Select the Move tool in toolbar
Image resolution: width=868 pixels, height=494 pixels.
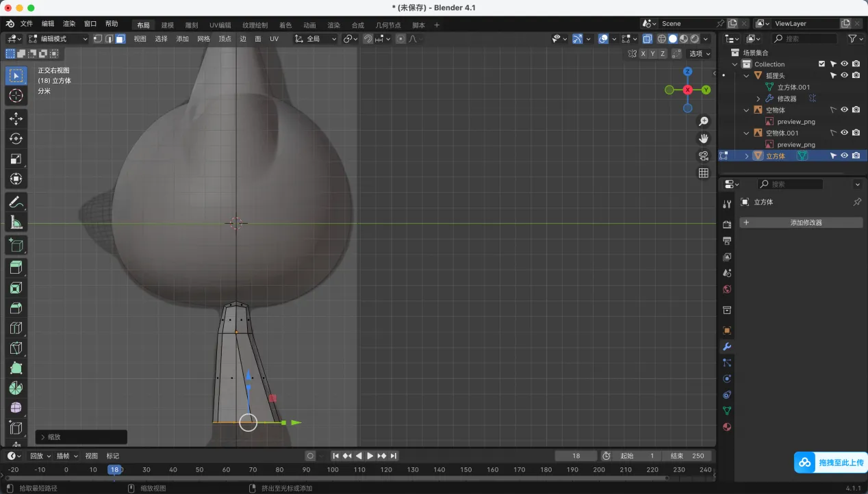click(16, 118)
